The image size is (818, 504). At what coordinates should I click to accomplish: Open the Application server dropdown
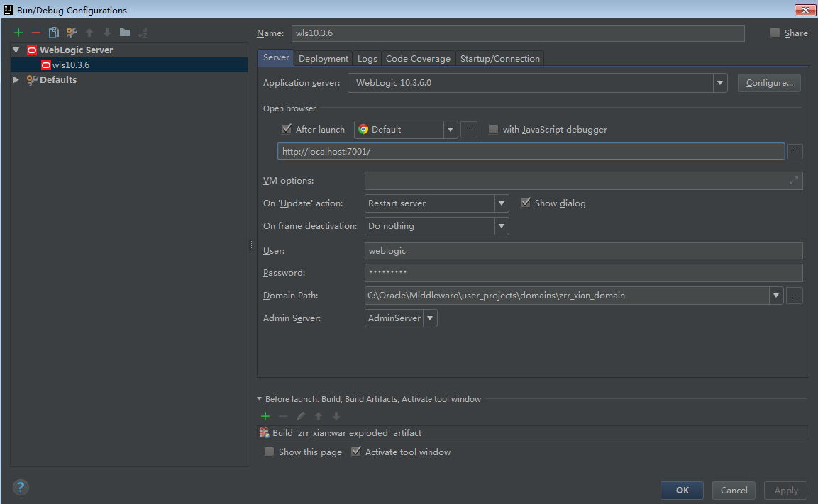click(x=720, y=83)
